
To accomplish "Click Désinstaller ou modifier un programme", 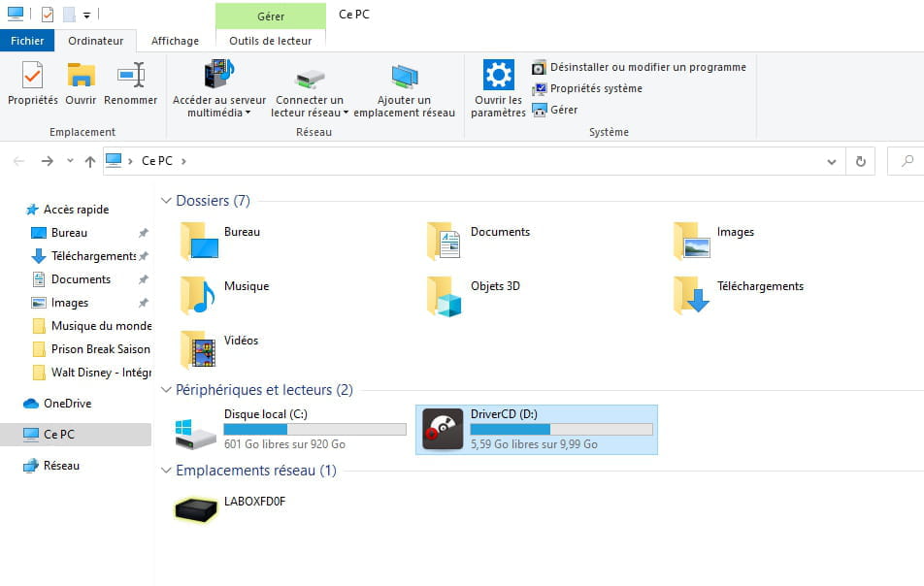I will click(639, 67).
